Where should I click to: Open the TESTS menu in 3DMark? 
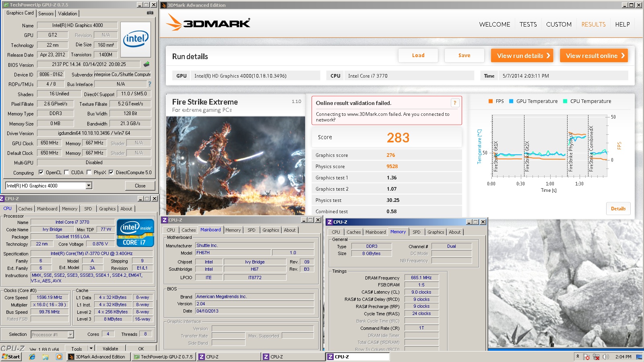click(x=528, y=25)
